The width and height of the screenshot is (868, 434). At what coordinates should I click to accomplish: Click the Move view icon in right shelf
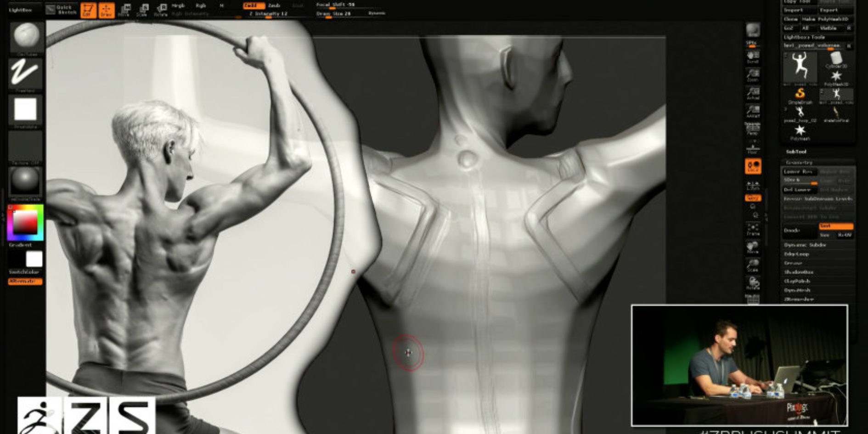point(753,247)
